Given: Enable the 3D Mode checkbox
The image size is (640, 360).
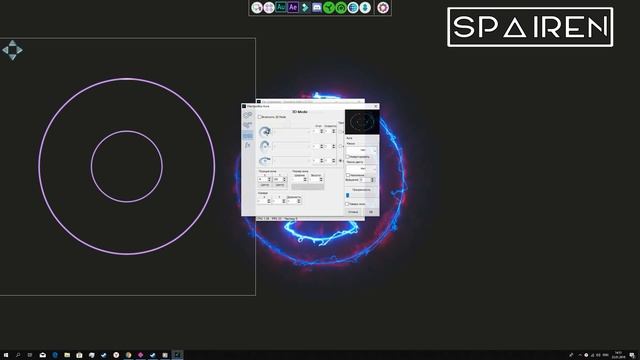Looking at the screenshot, I should pos(260,117).
